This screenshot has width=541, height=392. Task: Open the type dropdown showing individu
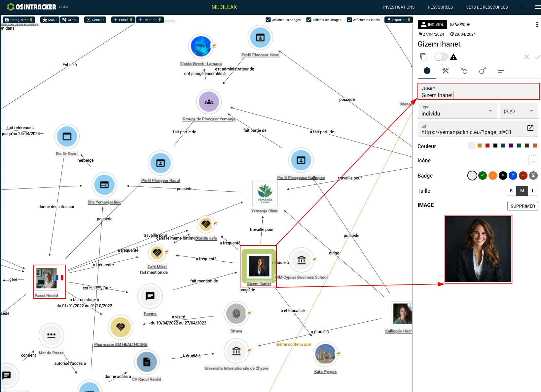pyautogui.click(x=457, y=111)
